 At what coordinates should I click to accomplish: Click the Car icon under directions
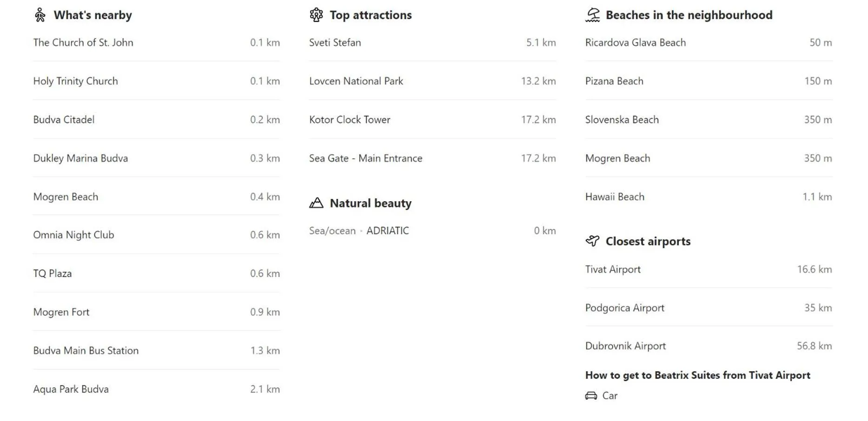[x=591, y=396]
